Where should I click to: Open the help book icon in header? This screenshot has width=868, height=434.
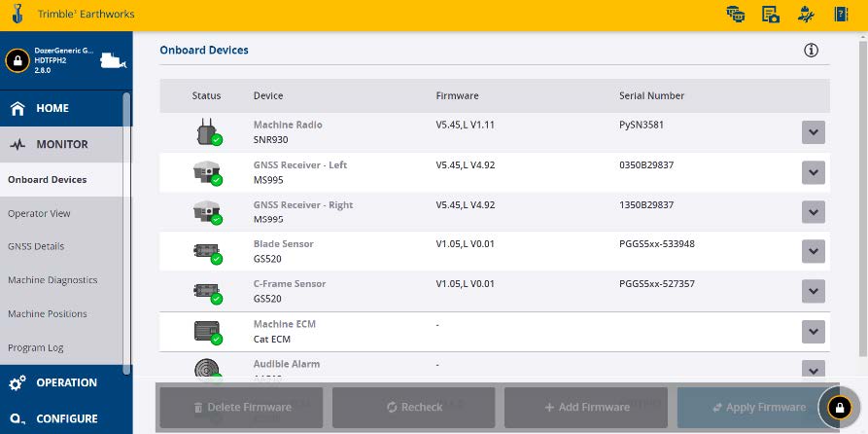[841, 15]
